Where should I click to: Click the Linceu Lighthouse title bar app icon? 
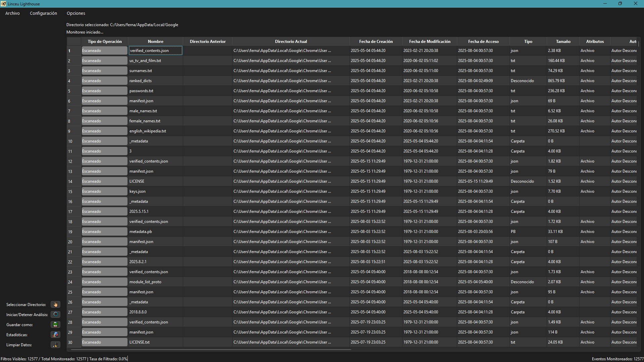(x=3, y=4)
